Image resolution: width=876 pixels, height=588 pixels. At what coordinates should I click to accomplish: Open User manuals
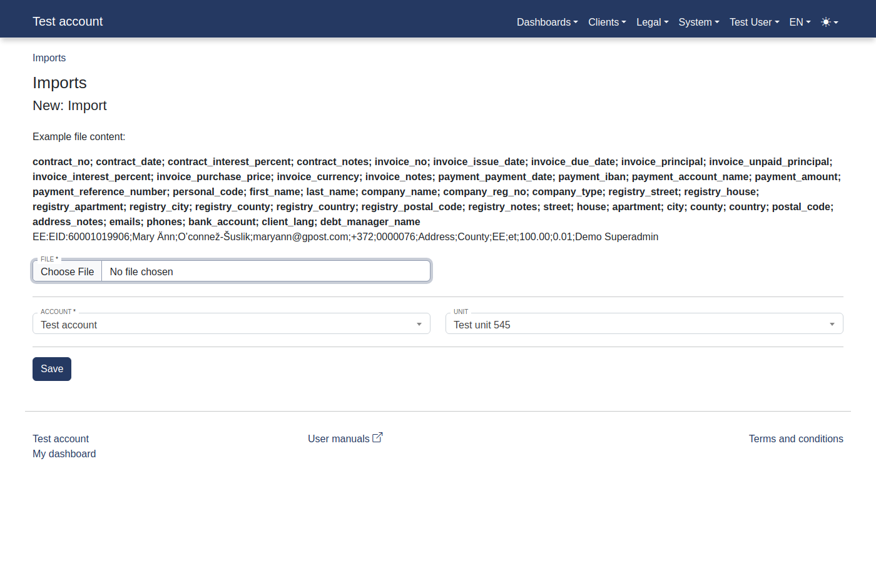337,438
